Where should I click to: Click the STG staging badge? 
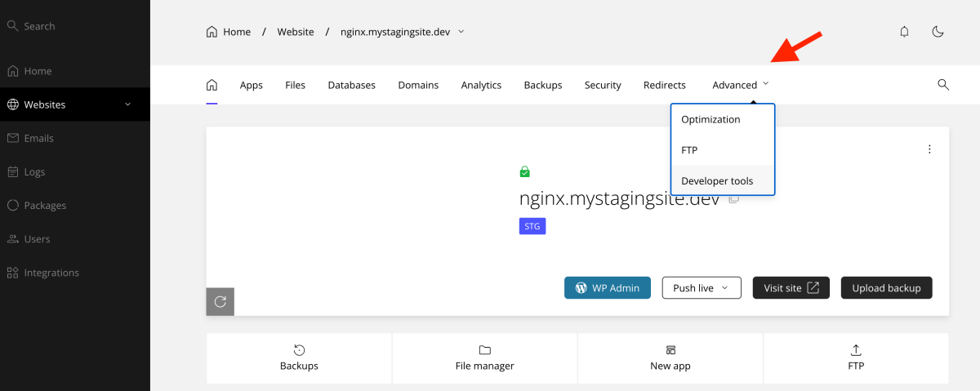click(x=532, y=226)
